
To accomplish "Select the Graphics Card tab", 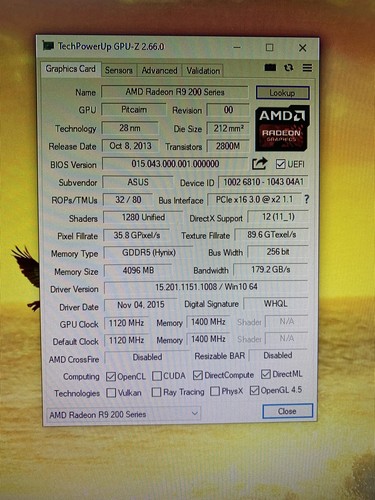I will coord(71,69).
